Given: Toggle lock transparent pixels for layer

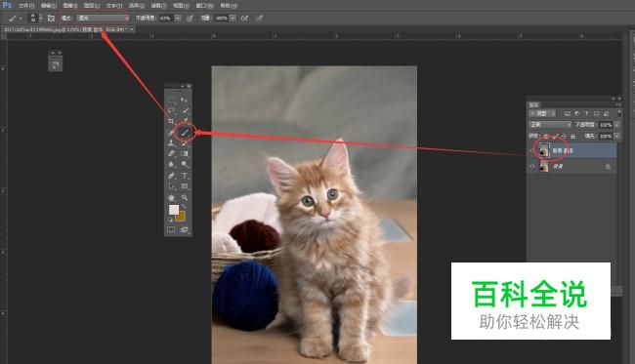Looking at the screenshot, I should coord(546,137).
